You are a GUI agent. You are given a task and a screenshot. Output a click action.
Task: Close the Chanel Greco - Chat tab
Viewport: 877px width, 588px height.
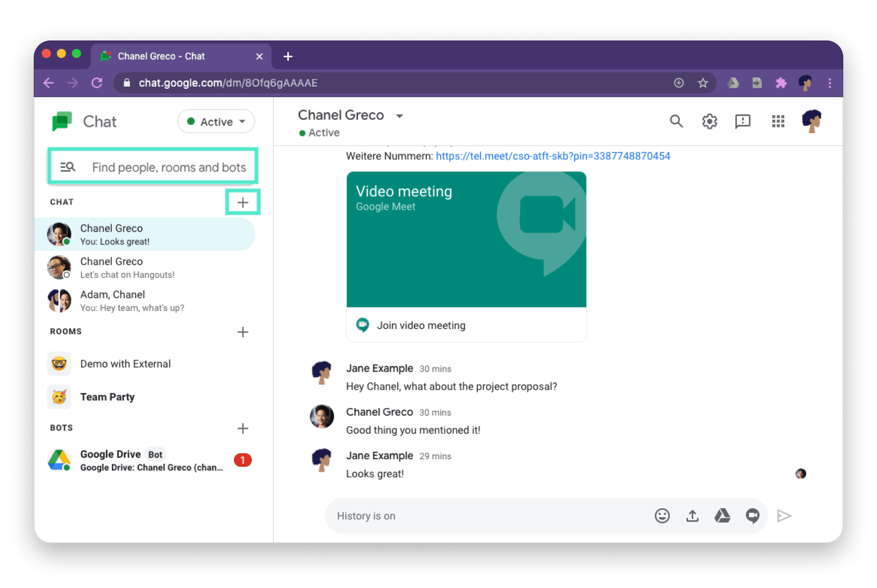point(259,56)
